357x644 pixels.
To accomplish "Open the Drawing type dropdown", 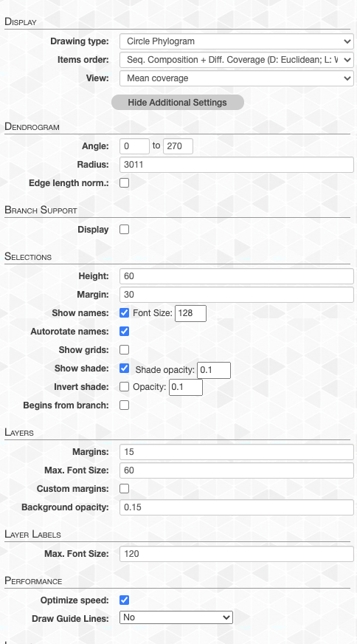I will (236, 41).
